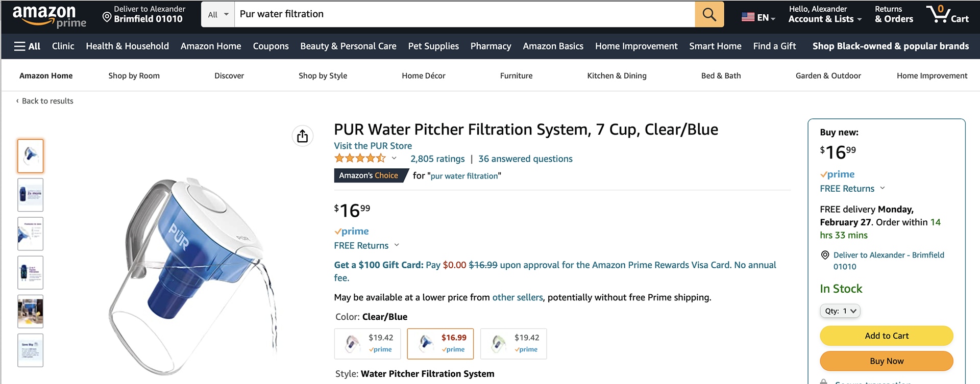The height and width of the screenshot is (384, 980).
Task: Click the orange search magnifier button
Action: pos(709,14)
